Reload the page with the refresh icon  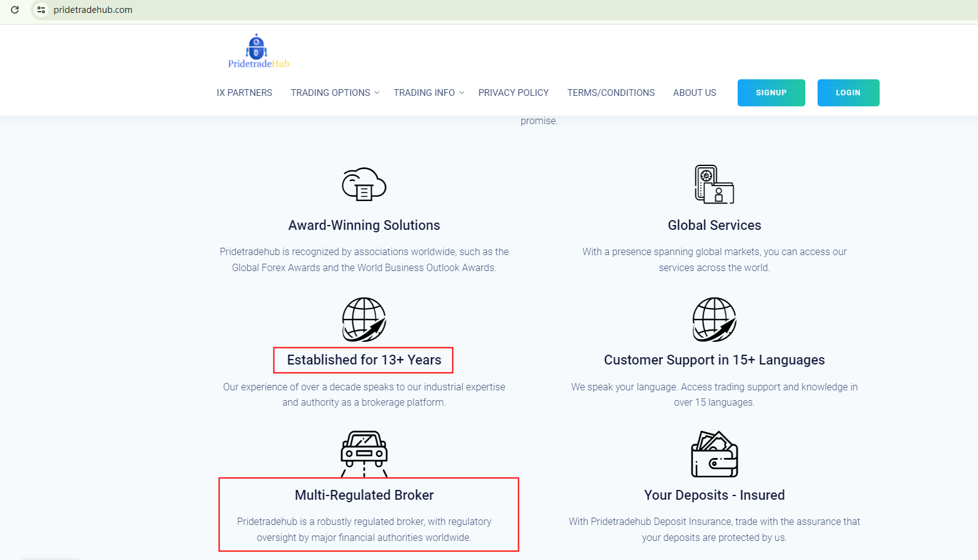15,10
